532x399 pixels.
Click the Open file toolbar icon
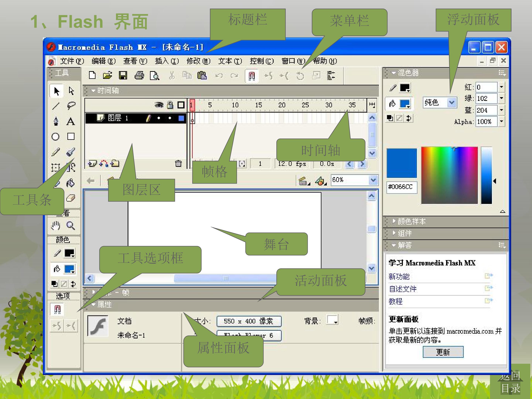(107, 76)
